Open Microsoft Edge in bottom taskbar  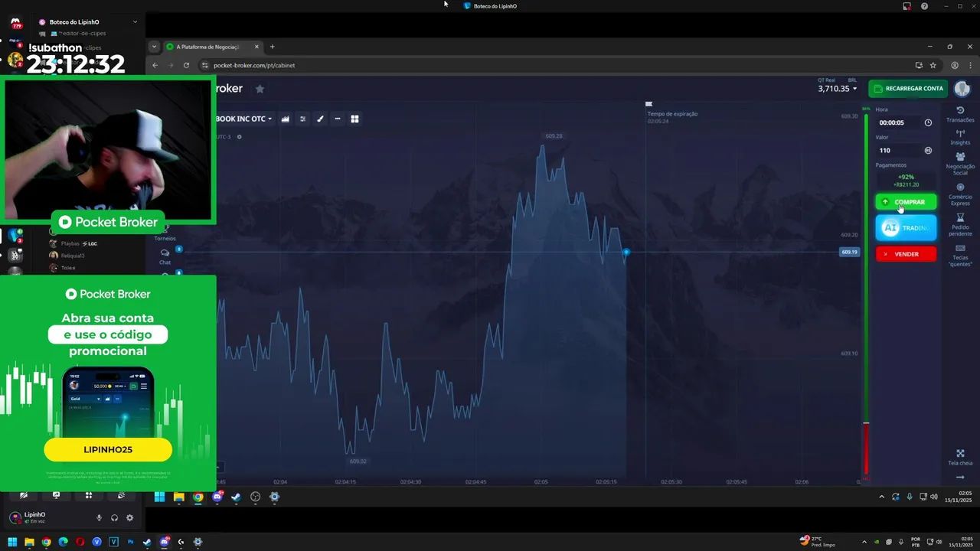[x=63, y=542]
